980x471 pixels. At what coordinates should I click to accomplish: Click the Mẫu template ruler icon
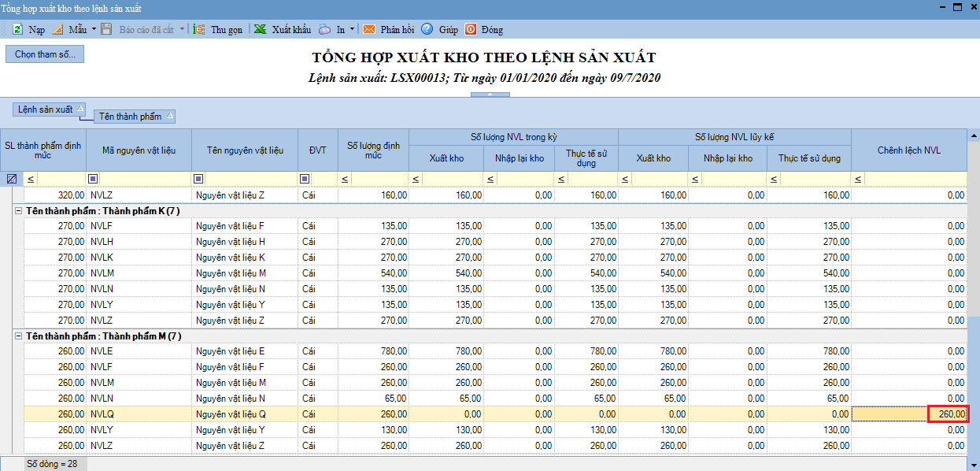point(57,29)
